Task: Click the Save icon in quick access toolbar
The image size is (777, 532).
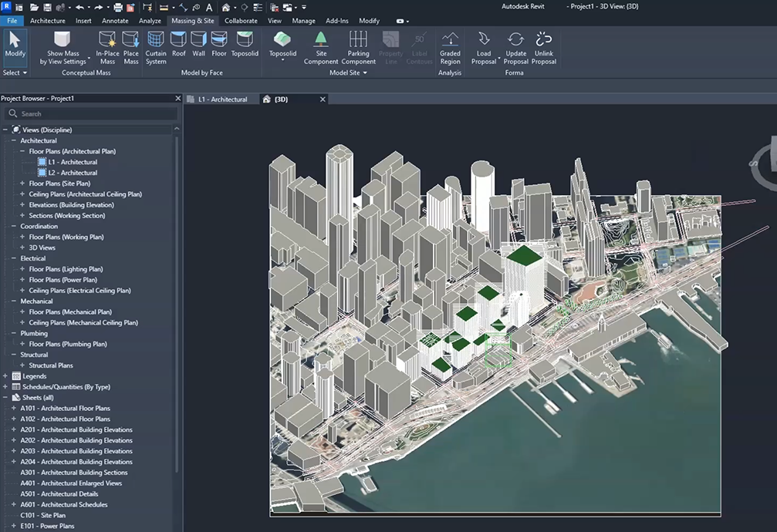Action: click(48, 7)
